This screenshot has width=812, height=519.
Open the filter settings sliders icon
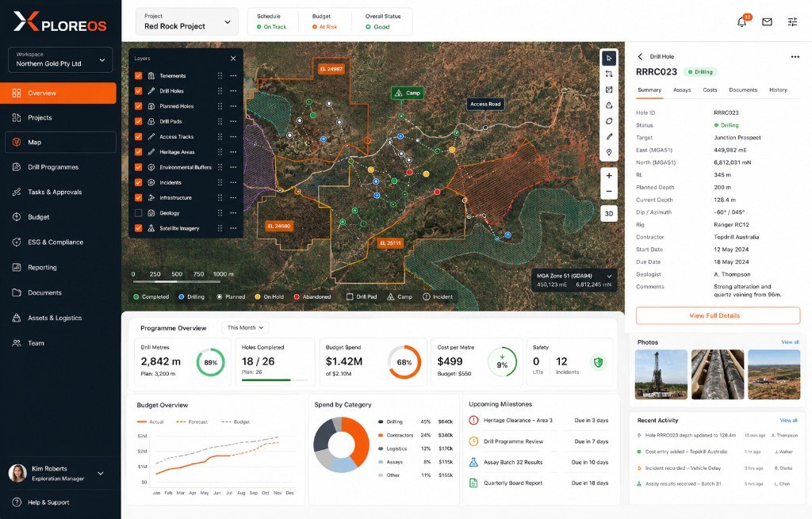[792, 21]
